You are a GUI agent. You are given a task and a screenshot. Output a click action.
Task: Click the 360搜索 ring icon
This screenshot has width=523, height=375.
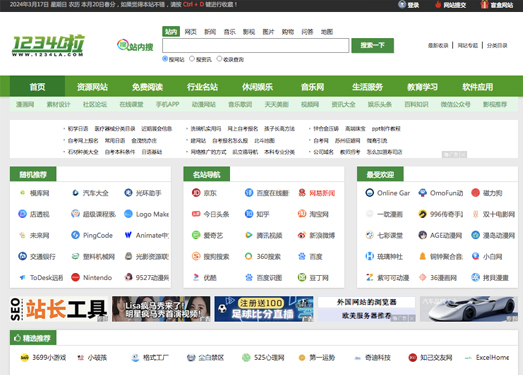(x=249, y=256)
